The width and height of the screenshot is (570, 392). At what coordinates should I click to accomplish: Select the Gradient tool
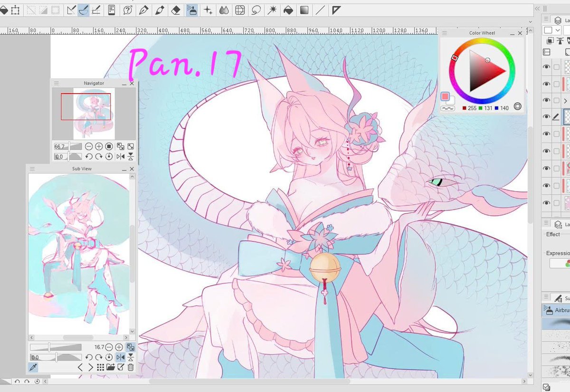pos(304,10)
